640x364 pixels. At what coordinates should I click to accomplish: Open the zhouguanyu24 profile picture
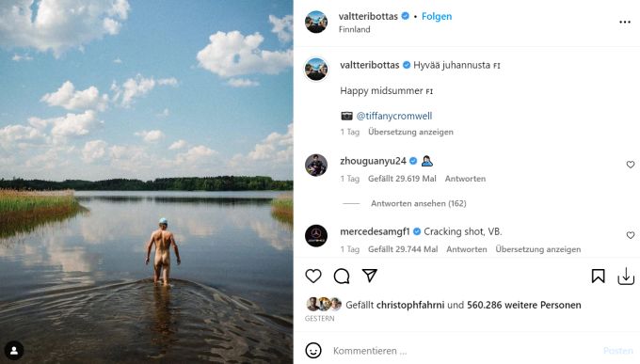pyautogui.click(x=316, y=165)
